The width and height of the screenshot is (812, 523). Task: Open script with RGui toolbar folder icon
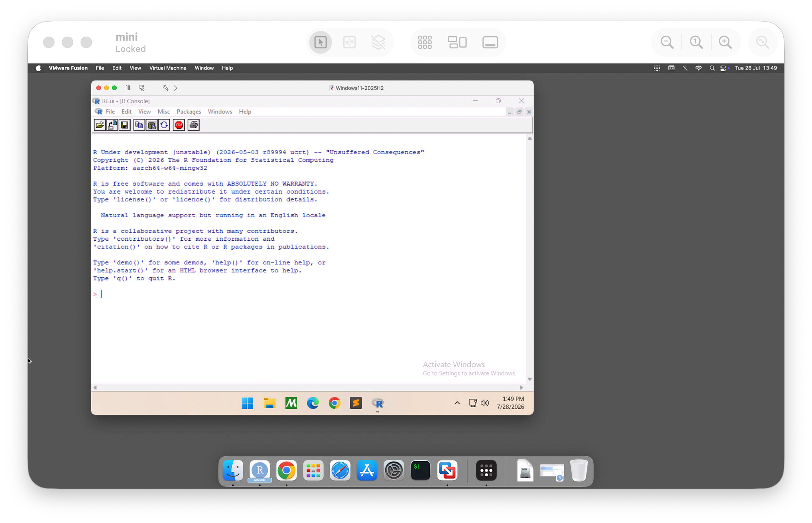[100, 125]
